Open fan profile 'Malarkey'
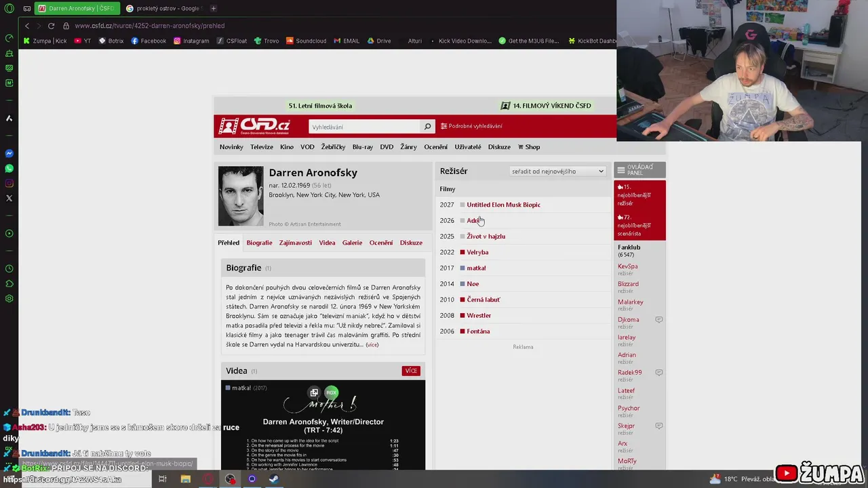The height and width of the screenshot is (488, 868). point(630,302)
